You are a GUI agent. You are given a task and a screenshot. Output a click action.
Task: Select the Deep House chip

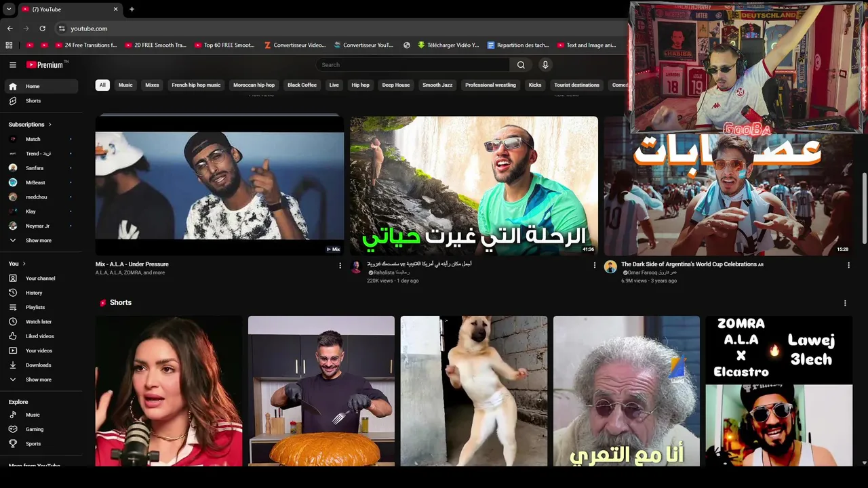(396, 85)
